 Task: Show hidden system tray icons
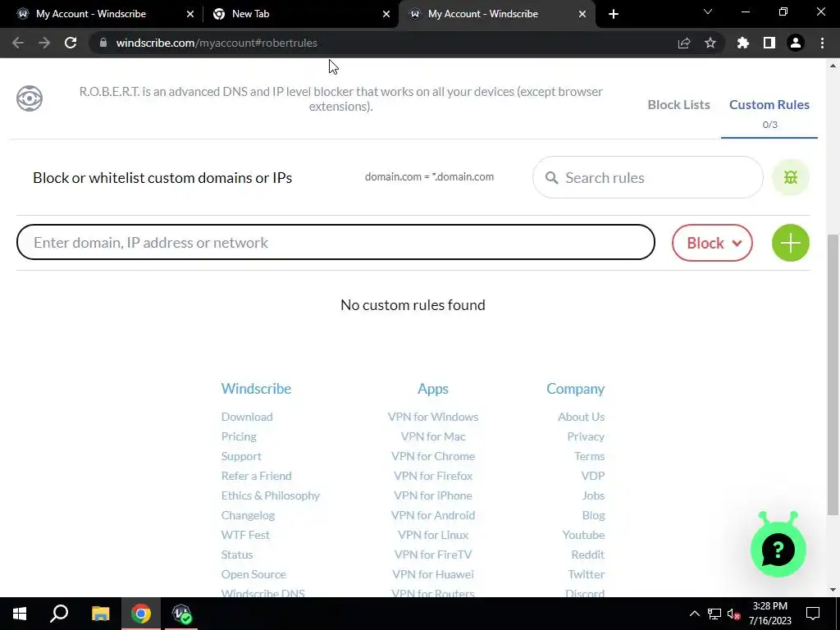[694, 614]
